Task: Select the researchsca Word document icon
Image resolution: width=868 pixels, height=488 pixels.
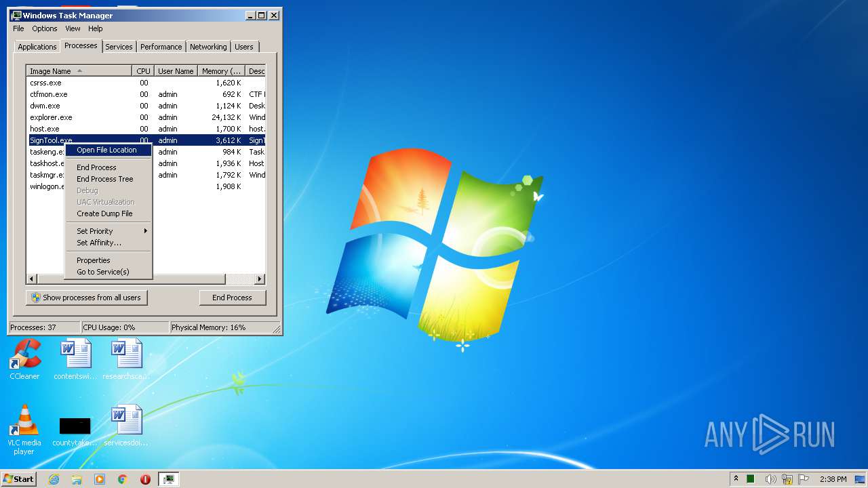Action: (x=127, y=359)
